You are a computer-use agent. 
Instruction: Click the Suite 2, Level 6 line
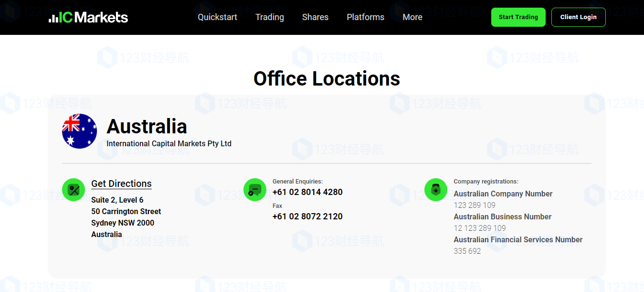117,200
